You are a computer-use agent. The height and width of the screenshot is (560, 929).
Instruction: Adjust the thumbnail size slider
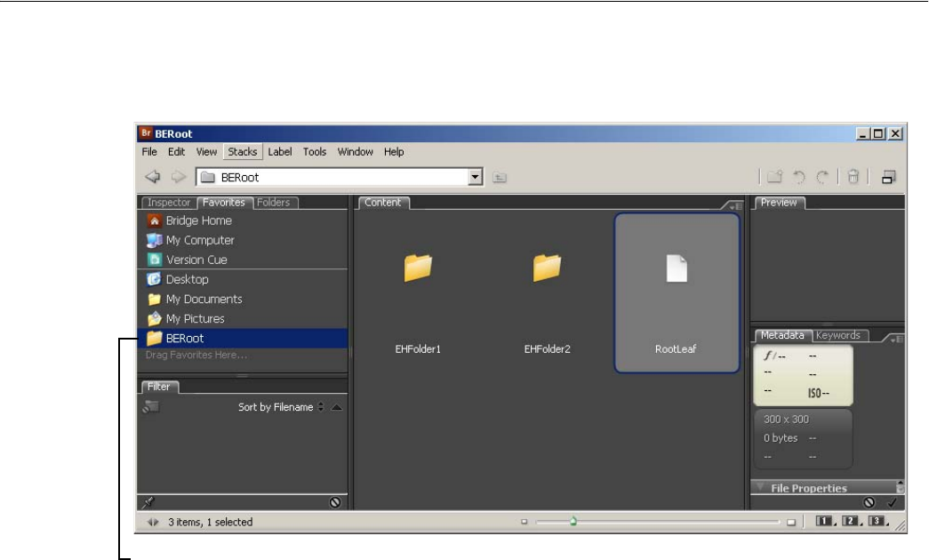point(573,522)
